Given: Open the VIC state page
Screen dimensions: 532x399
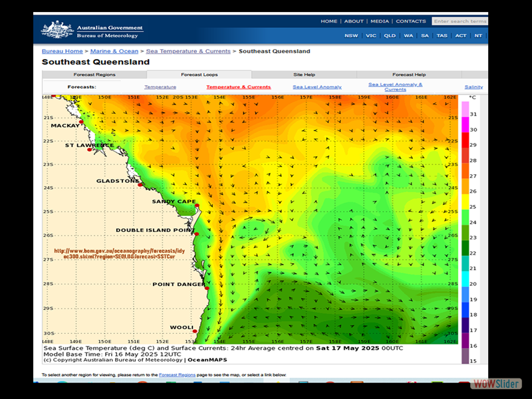Looking at the screenshot, I should pyautogui.click(x=371, y=36).
